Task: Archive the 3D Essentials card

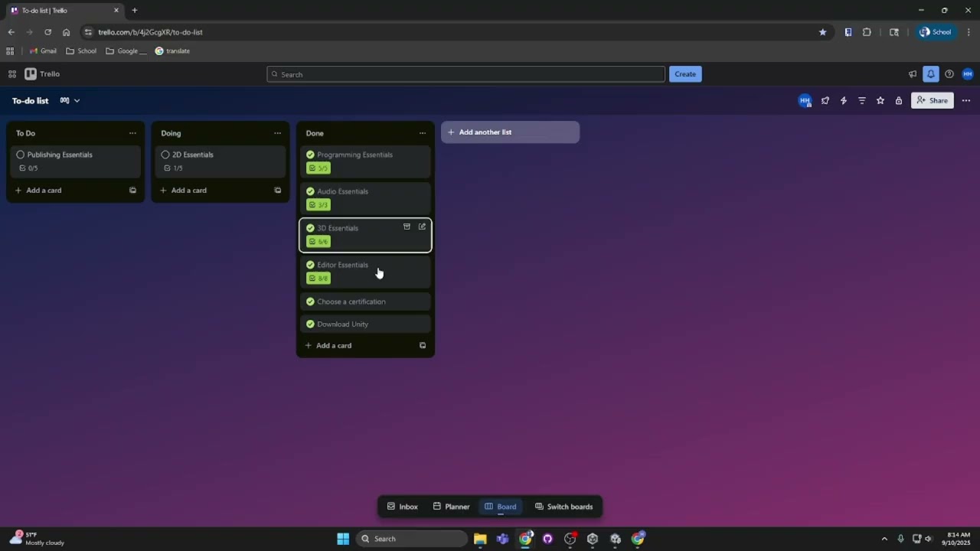Action: coord(407,227)
